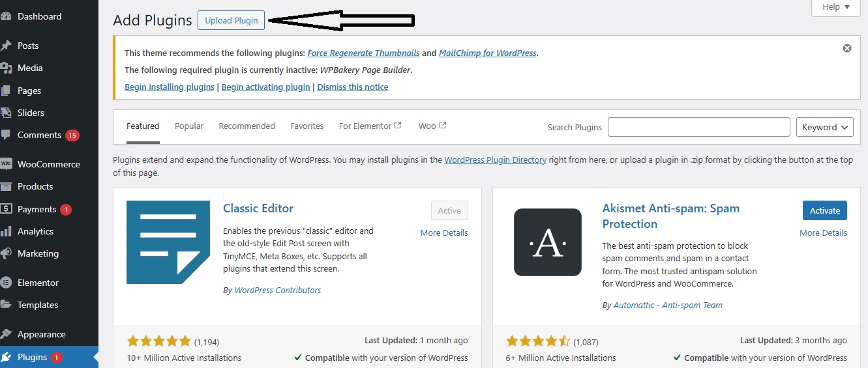The height and width of the screenshot is (368, 868).
Task: Click the 10+ Million Active Installations text
Action: tap(184, 358)
